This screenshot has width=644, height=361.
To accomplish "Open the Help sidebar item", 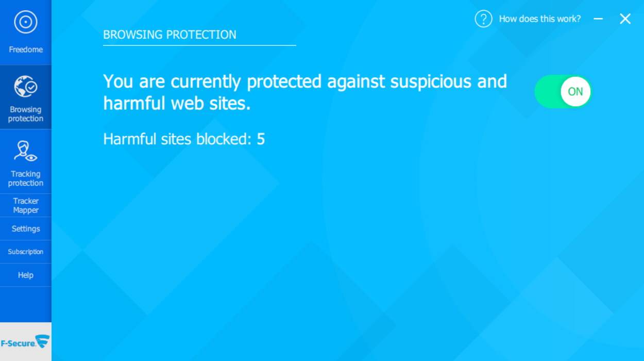I will [x=26, y=275].
